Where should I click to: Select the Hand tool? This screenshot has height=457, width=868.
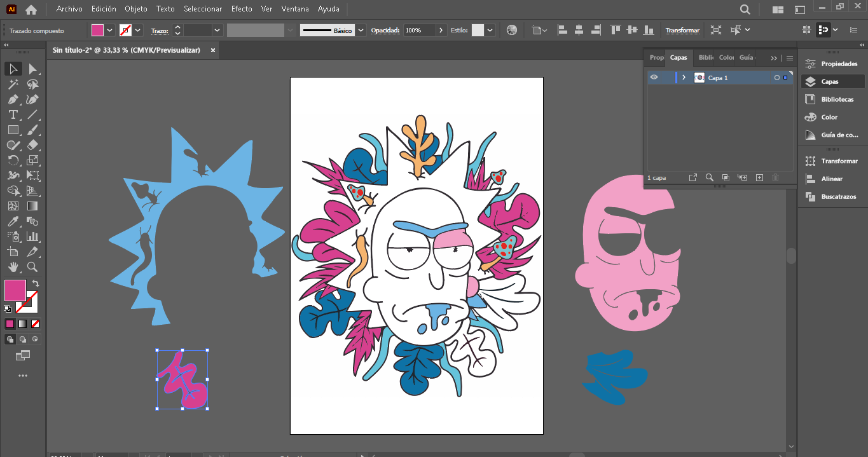[x=13, y=267]
